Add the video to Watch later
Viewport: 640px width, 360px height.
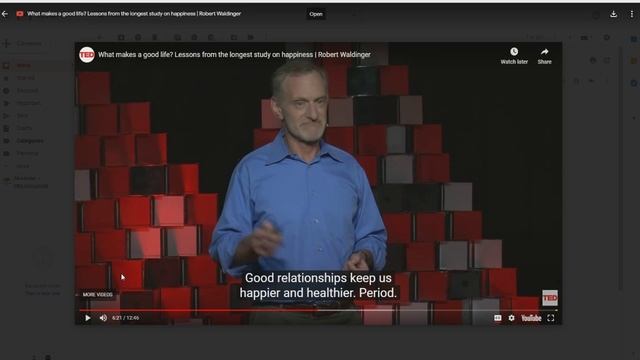pyautogui.click(x=514, y=56)
